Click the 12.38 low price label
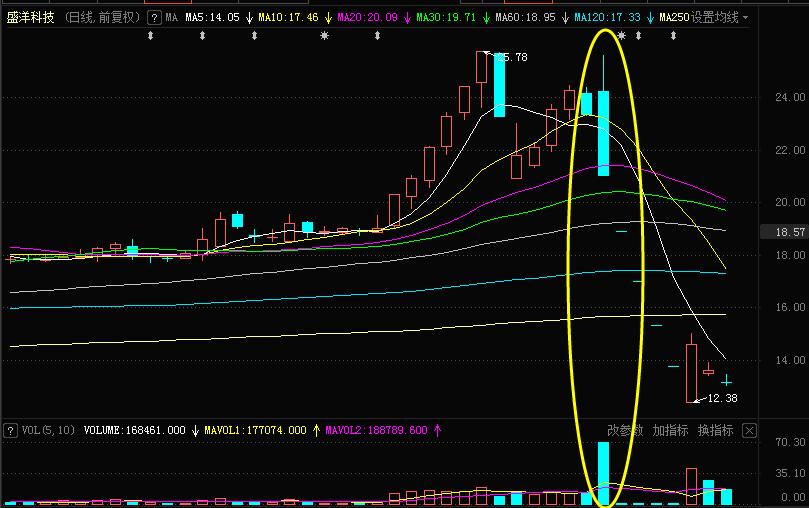Screen dimensions: 809x508 coord(722,398)
